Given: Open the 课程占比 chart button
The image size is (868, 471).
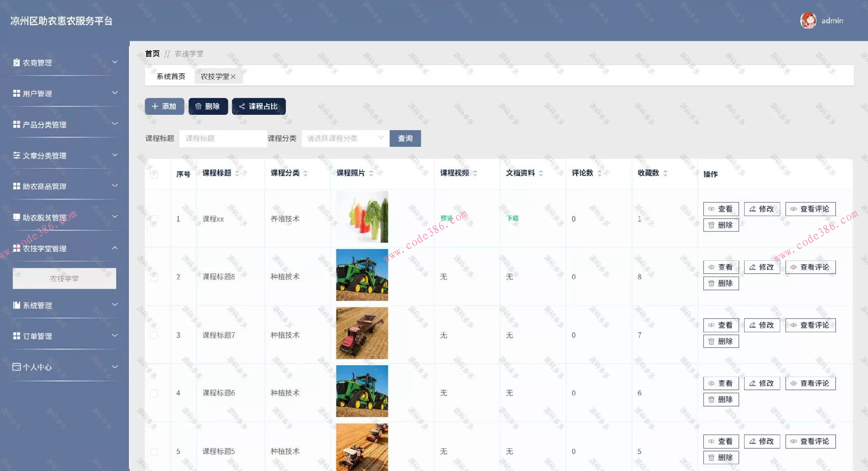Looking at the screenshot, I should tap(259, 106).
